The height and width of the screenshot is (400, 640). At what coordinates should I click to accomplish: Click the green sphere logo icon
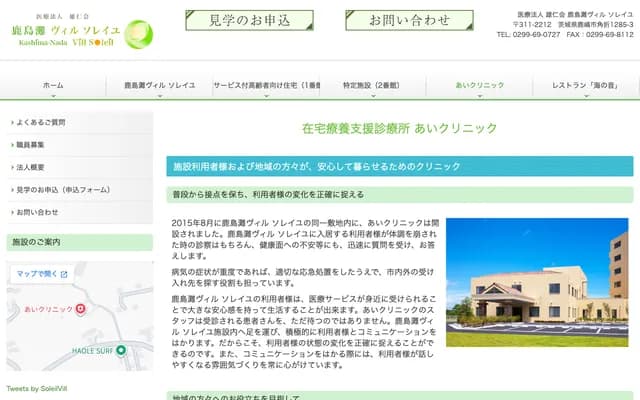pos(139,34)
